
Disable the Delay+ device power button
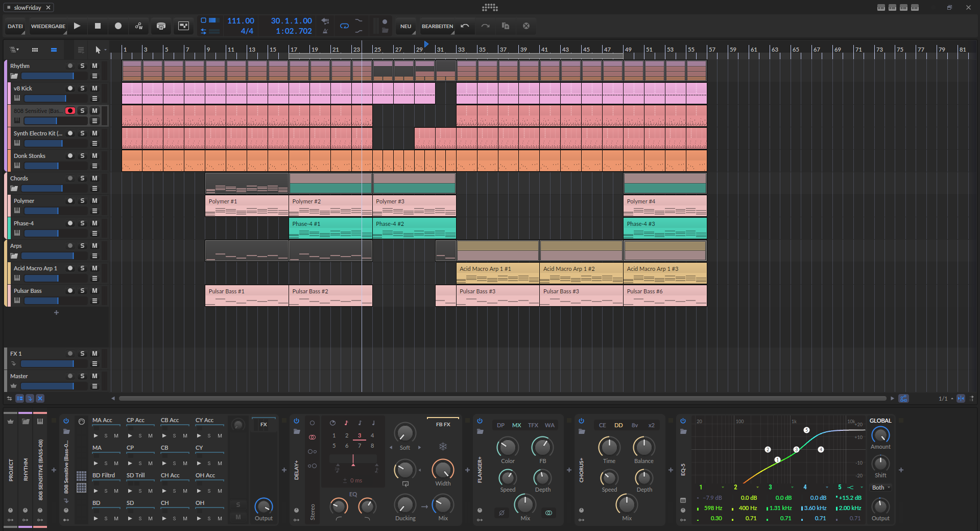[x=296, y=421]
